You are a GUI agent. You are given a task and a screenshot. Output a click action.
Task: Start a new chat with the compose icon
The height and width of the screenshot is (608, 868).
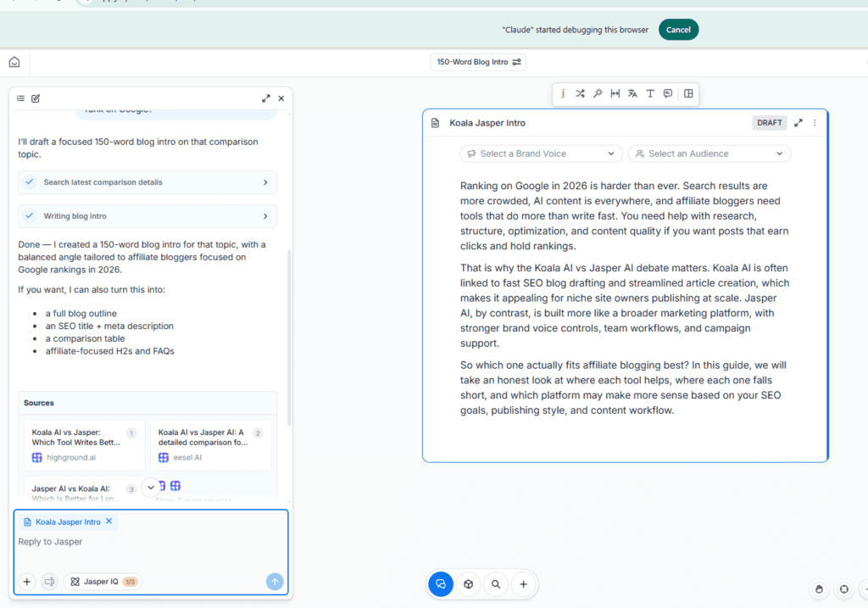[36, 98]
